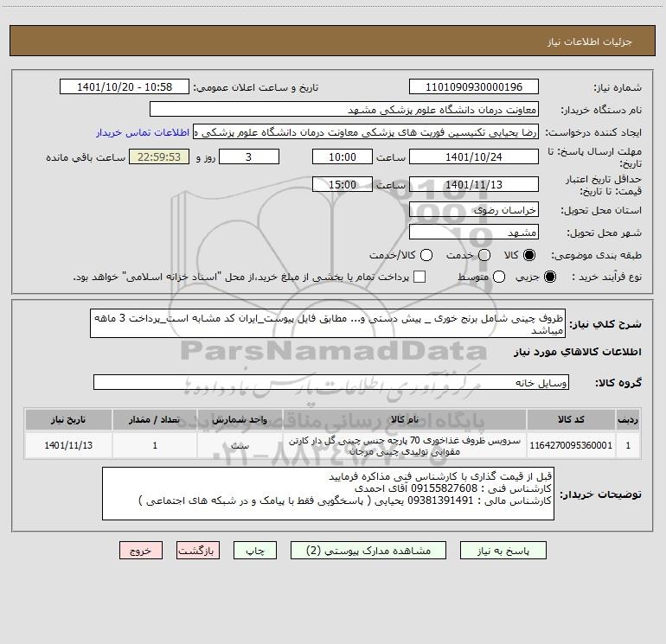Click the ردیف column header
This screenshot has width=666, height=644.
pyautogui.click(x=628, y=419)
